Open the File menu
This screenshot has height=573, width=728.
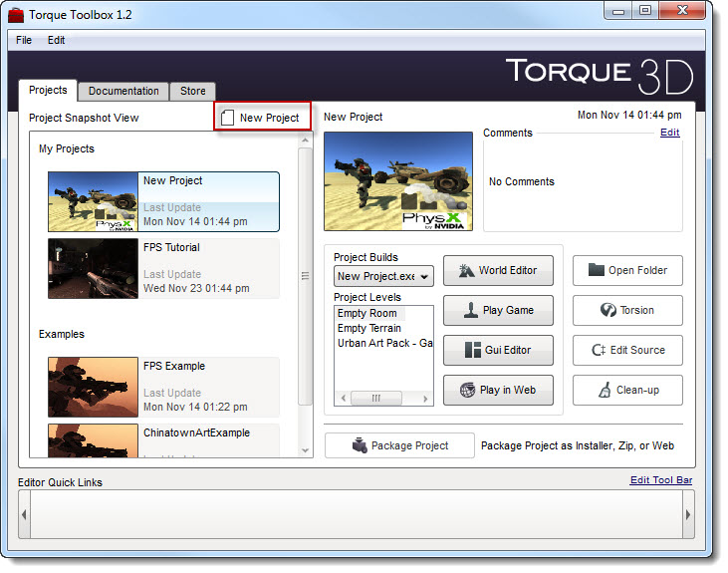click(x=24, y=41)
